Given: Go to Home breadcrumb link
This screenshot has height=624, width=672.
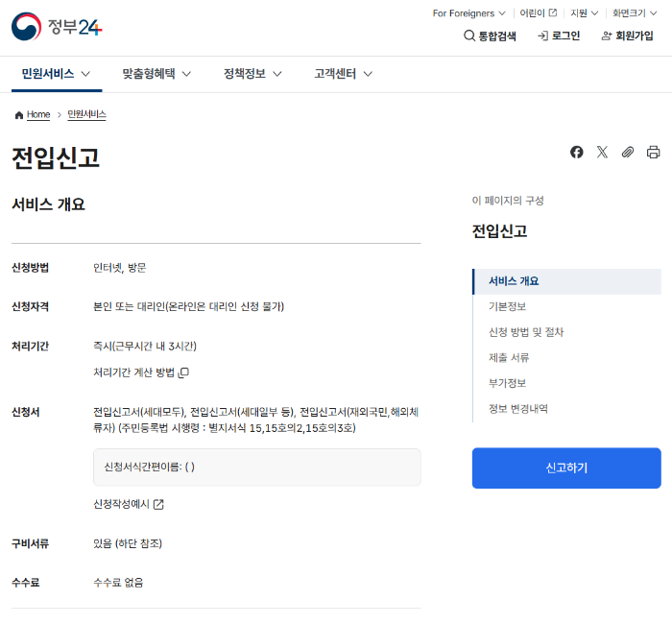Looking at the screenshot, I should click(x=38, y=115).
